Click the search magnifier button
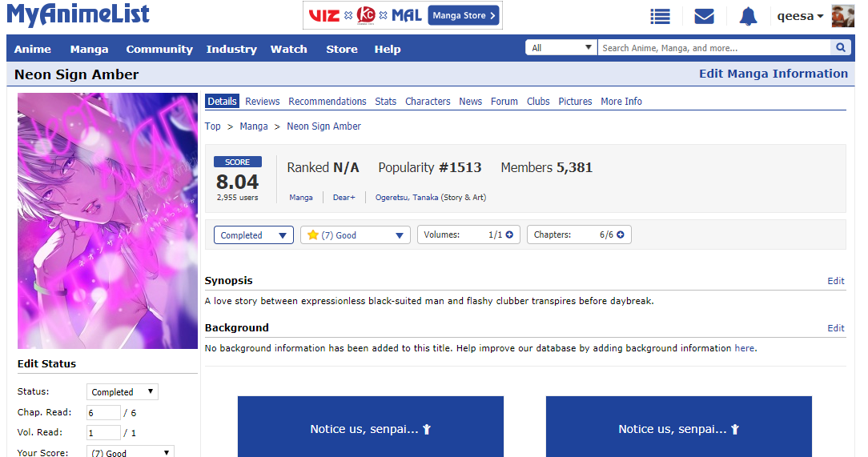This screenshot has width=868, height=457. tap(840, 48)
